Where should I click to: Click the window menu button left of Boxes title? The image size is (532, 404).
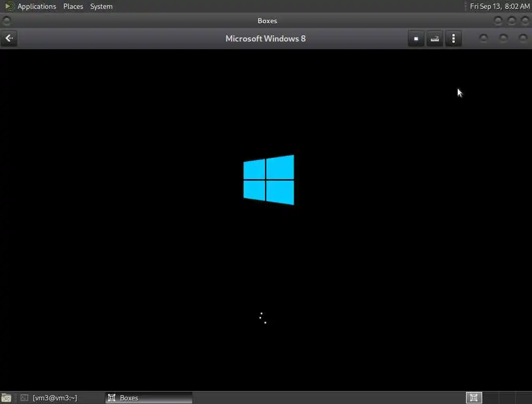tap(6, 21)
